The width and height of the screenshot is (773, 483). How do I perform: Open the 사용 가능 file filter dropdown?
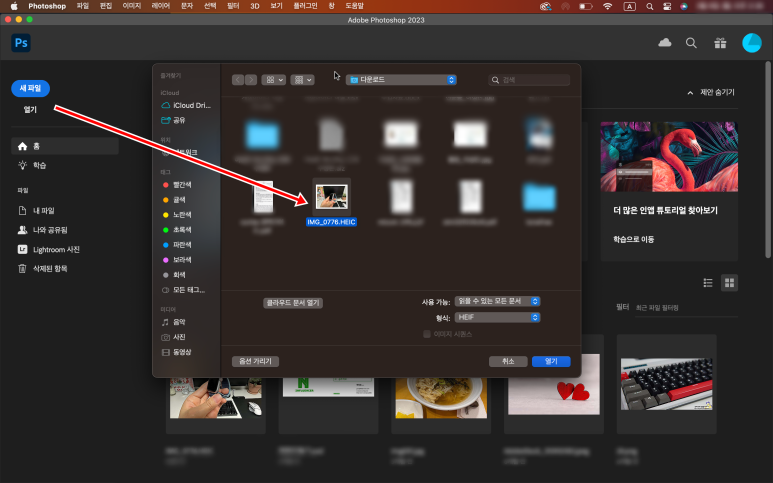pyautogui.click(x=497, y=301)
